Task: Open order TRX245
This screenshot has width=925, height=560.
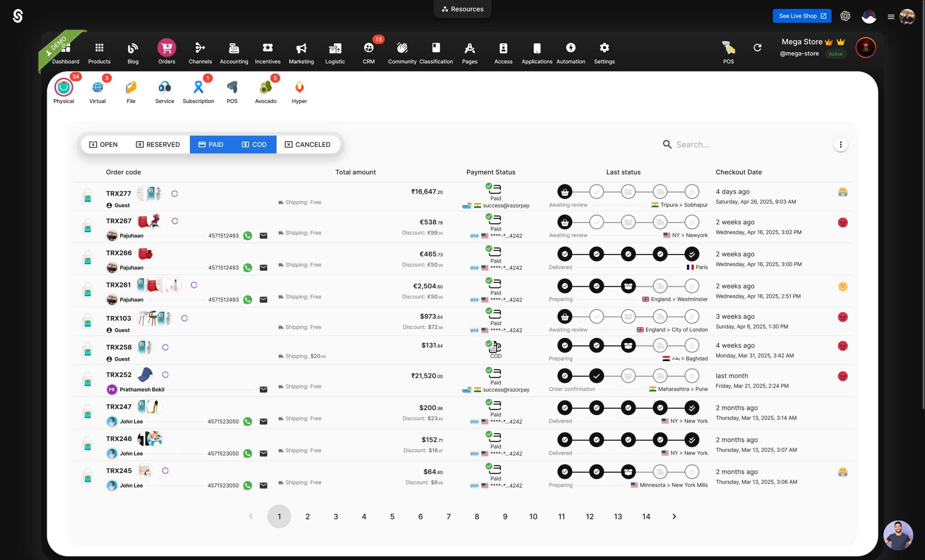Action: click(119, 471)
